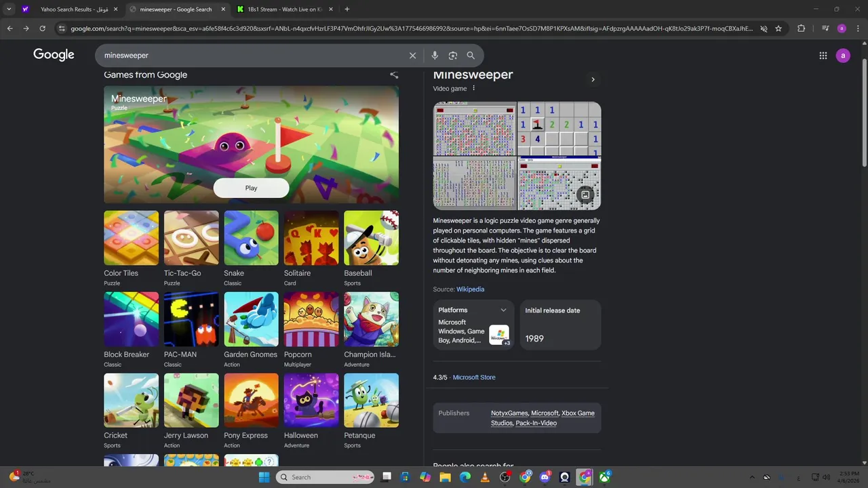Open Discord from the taskbar

[545, 477]
